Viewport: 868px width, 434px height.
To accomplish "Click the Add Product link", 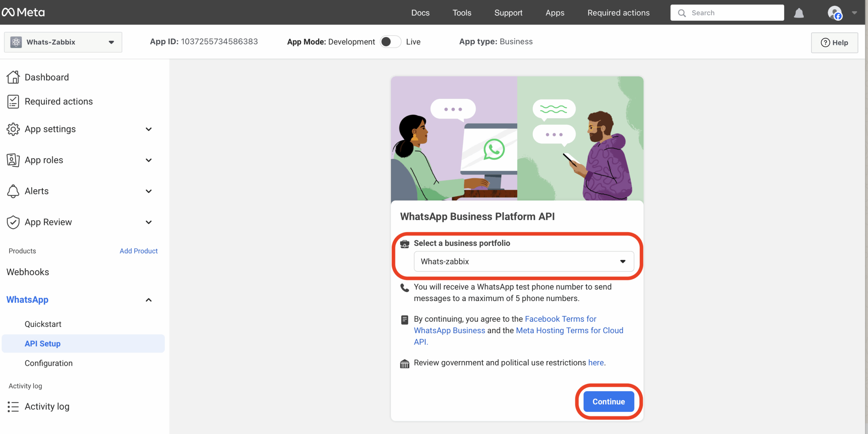I will point(139,251).
